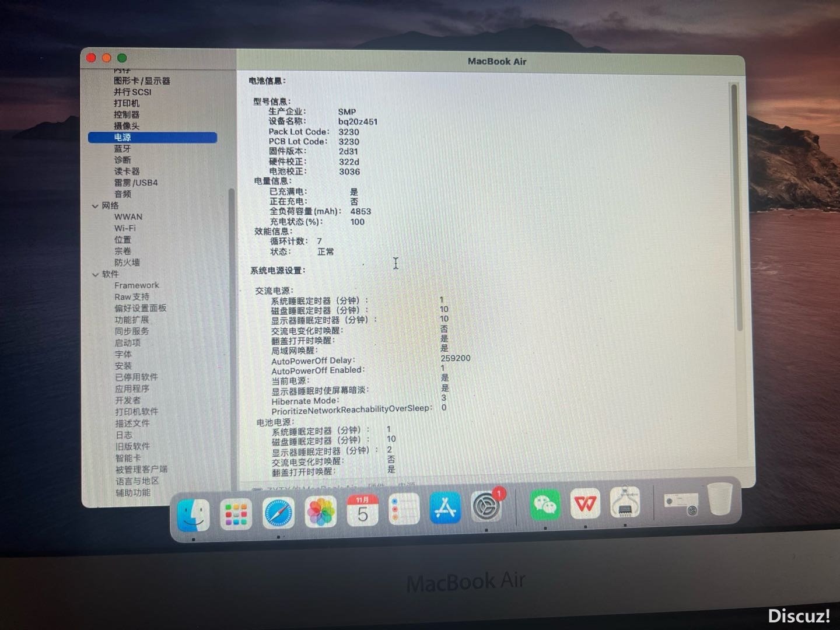
Task: Select 旧版软件 in sidebar
Action: (132, 446)
